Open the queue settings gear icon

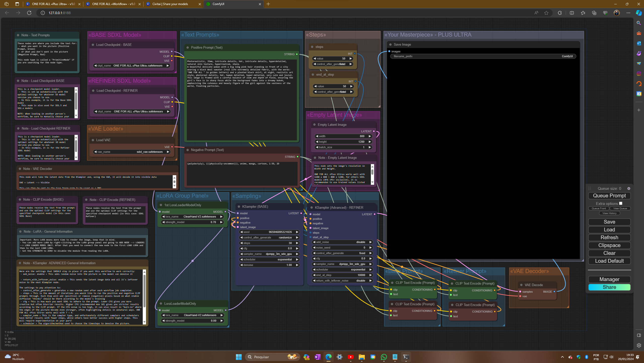pyautogui.click(x=629, y=189)
